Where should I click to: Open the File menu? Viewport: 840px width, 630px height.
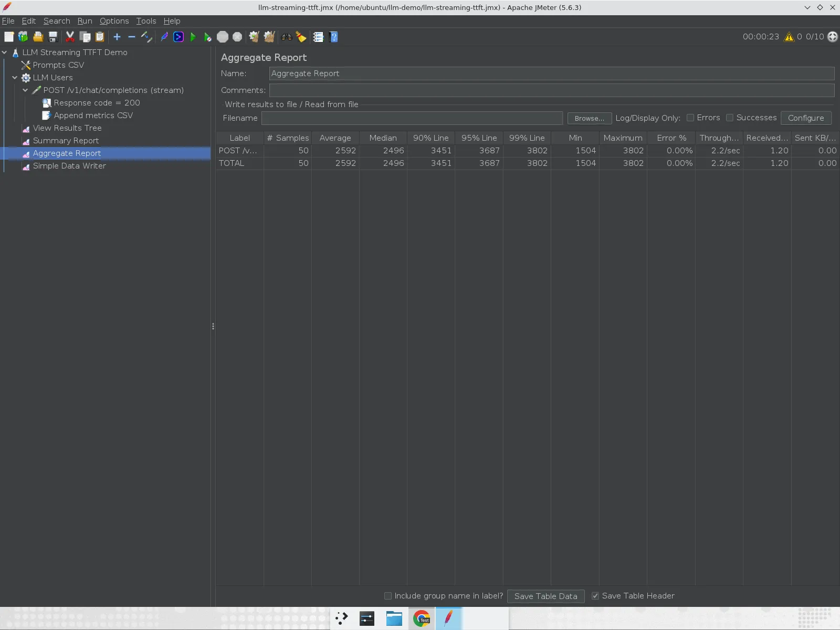8,21
